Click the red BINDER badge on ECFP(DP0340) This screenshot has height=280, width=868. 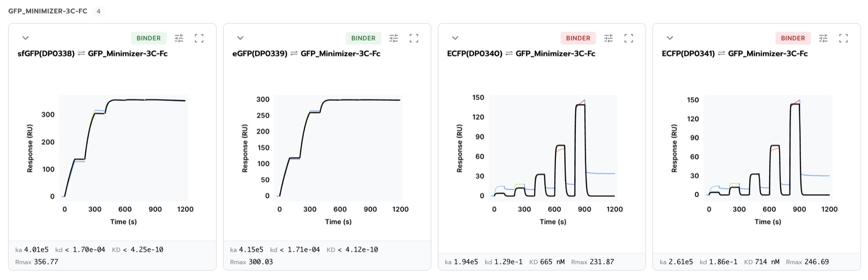click(578, 38)
